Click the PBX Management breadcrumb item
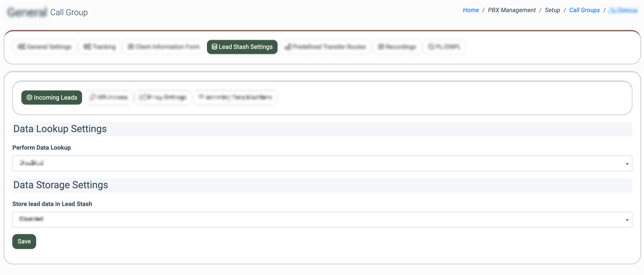 [511, 10]
